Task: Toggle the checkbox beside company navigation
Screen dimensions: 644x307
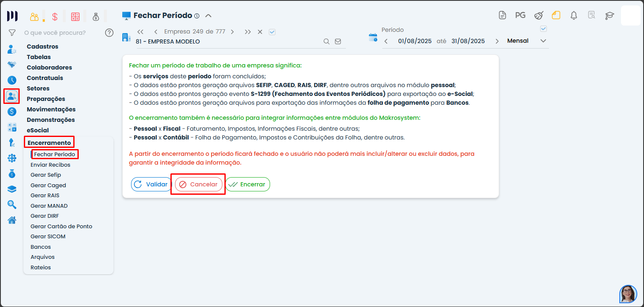Action: click(x=272, y=32)
